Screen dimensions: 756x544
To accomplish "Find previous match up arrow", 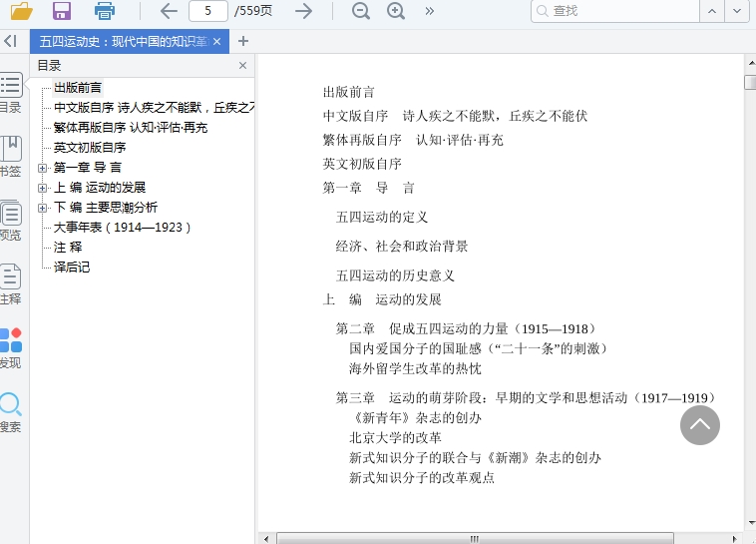I will click(x=712, y=11).
